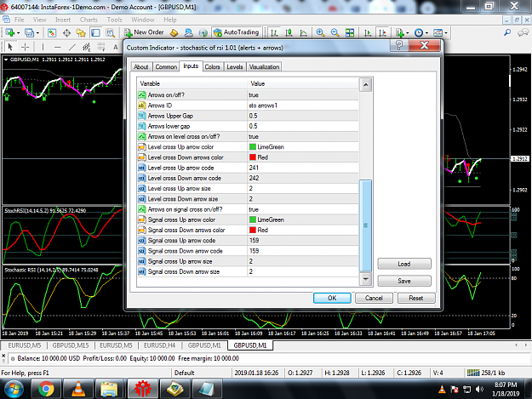532x399 pixels.
Task: Open indicators list dropdown in toolbar
Action: tap(402, 33)
